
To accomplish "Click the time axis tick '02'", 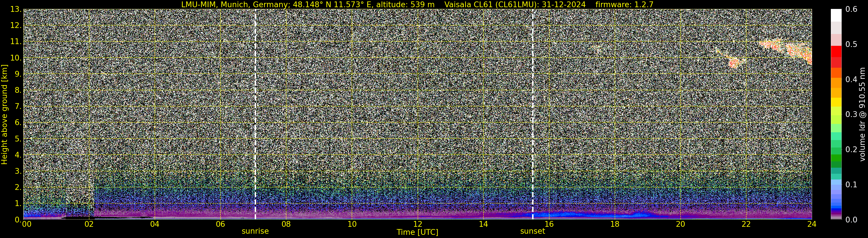I will pos(89,224).
